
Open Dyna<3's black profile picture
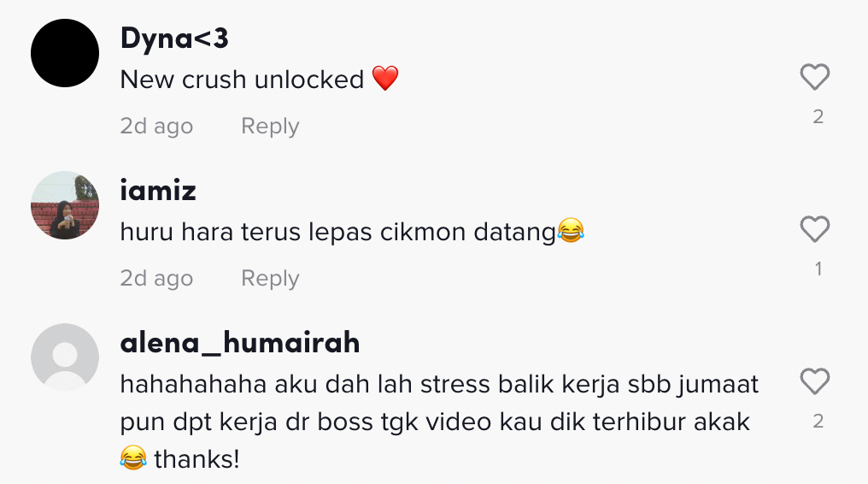[65, 53]
